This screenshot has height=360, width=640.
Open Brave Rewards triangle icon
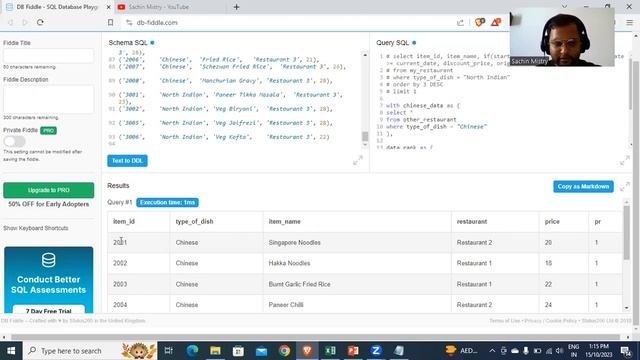pos(496,22)
